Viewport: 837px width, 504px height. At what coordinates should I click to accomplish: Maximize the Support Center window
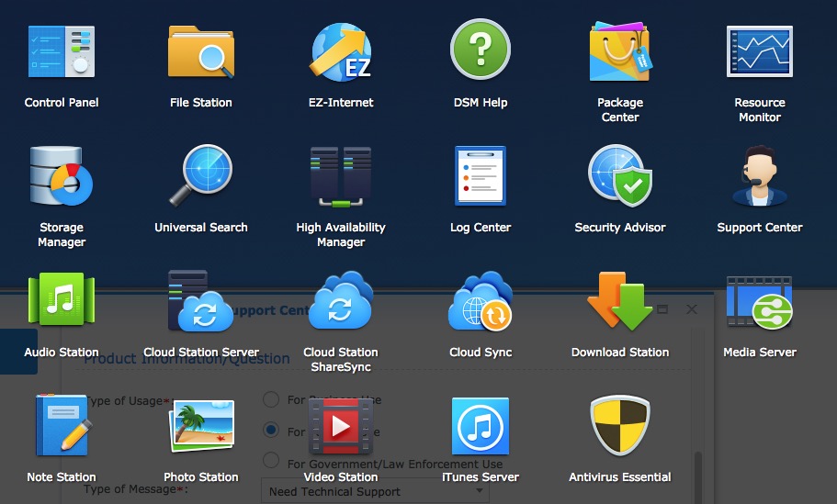pyautogui.click(x=662, y=309)
